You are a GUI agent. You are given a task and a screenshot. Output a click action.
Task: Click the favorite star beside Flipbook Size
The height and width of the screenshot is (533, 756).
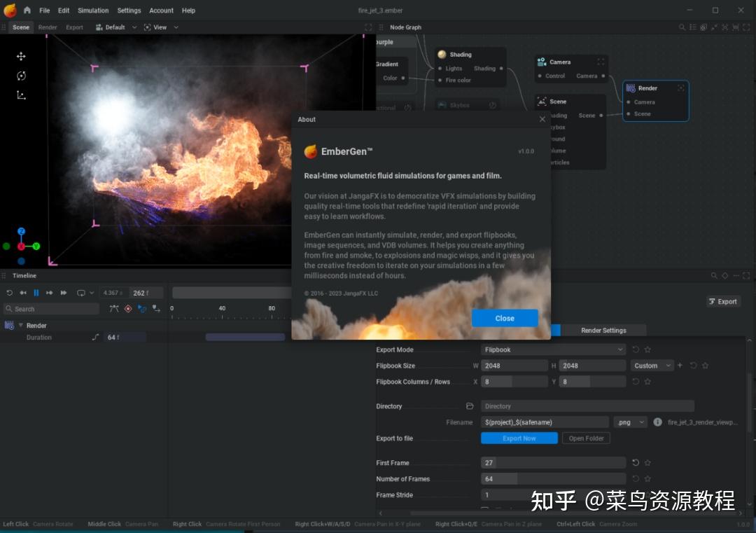[x=704, y=365]
